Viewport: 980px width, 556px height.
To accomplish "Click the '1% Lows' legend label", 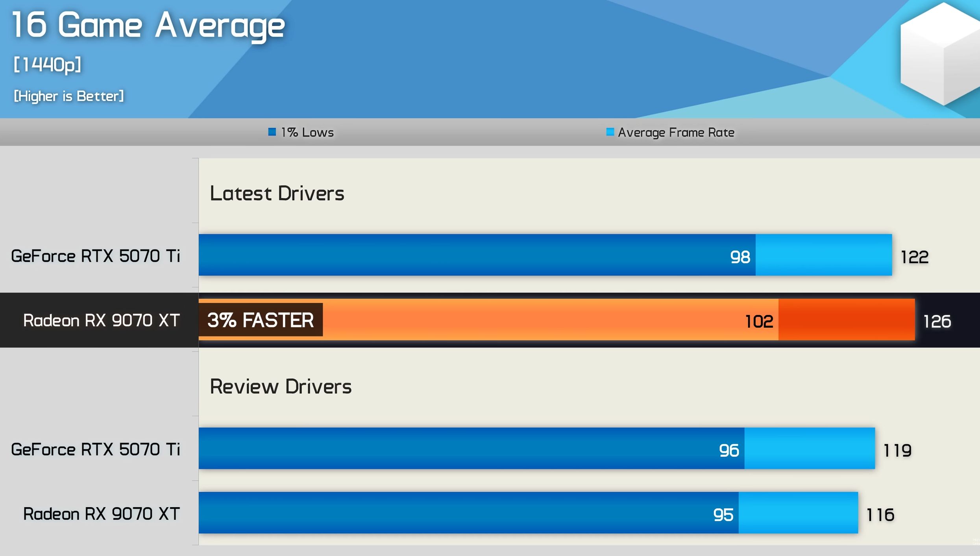I will (x=307, y=132).
